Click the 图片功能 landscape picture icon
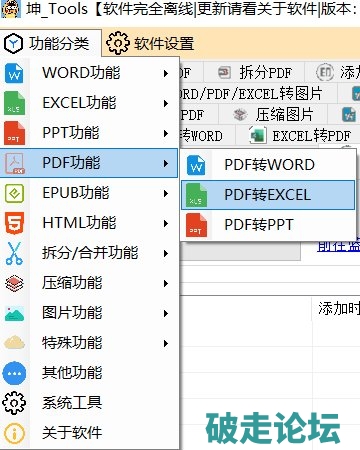360x450 pixels. 14,313
